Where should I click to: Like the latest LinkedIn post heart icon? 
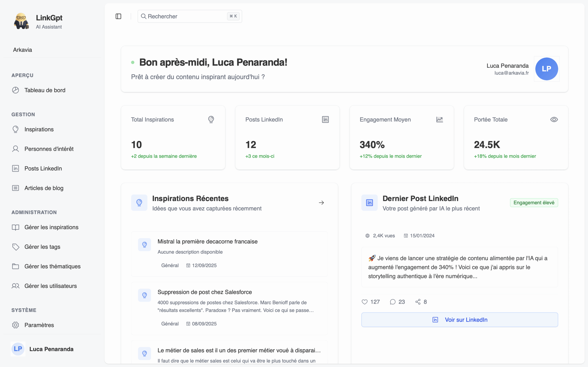tap(365, 302)
